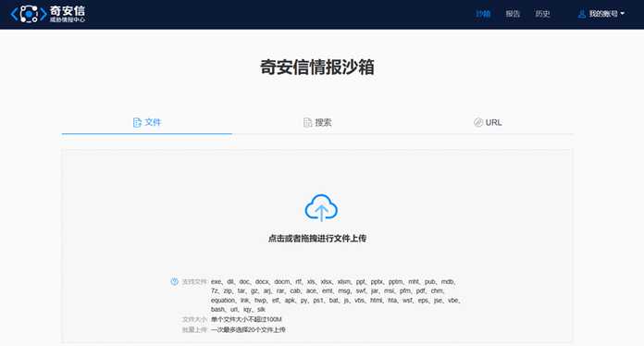Open the 报告 navigation item
This screenshot has height=346, width=644.
(513, 14)
